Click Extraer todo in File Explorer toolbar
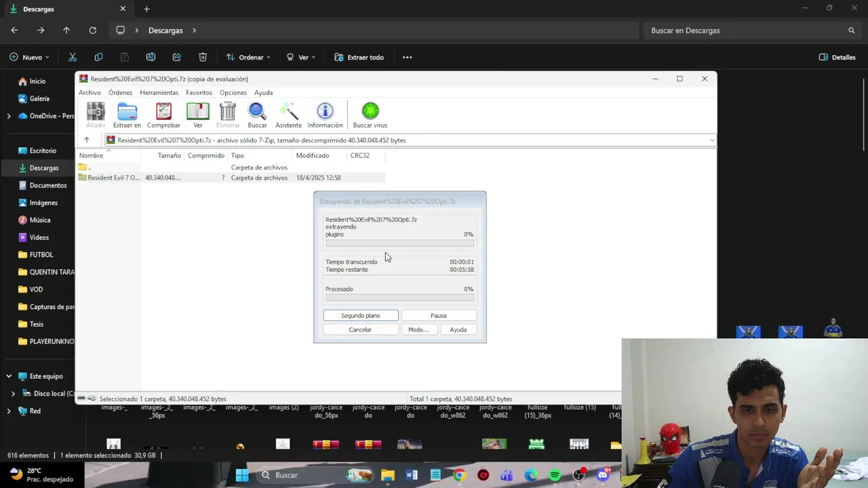This screenshot has height=488, width=868. click(x=359, y=58)
